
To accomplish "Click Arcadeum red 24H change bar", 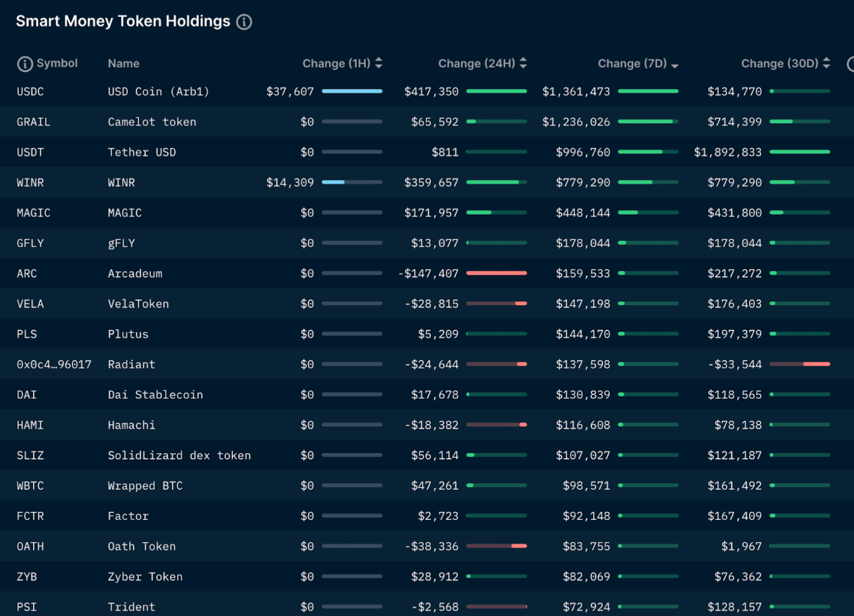I will point(496,273).
